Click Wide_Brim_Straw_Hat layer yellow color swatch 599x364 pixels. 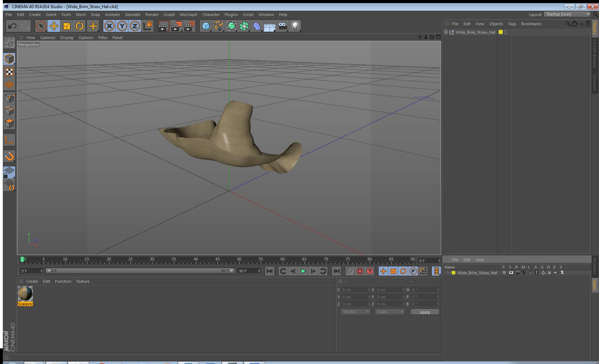[x=453, y=273]
